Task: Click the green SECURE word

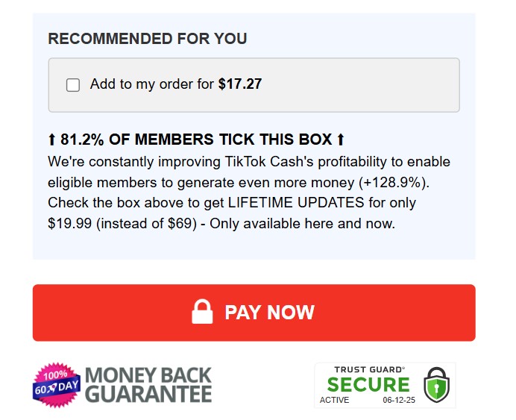Action: click(x=368, y=385)
